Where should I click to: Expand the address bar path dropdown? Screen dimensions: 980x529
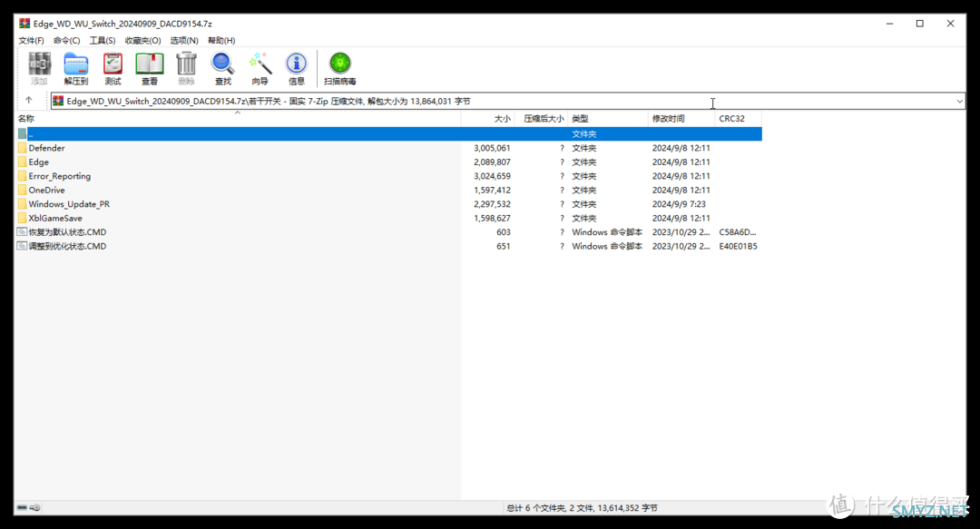[959, 102]
